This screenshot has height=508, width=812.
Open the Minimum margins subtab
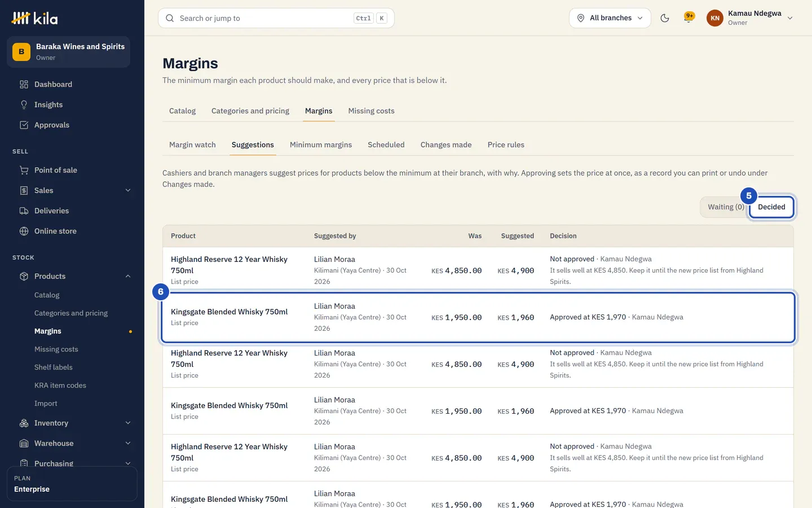pyautogui.click(x=321, y=145)
